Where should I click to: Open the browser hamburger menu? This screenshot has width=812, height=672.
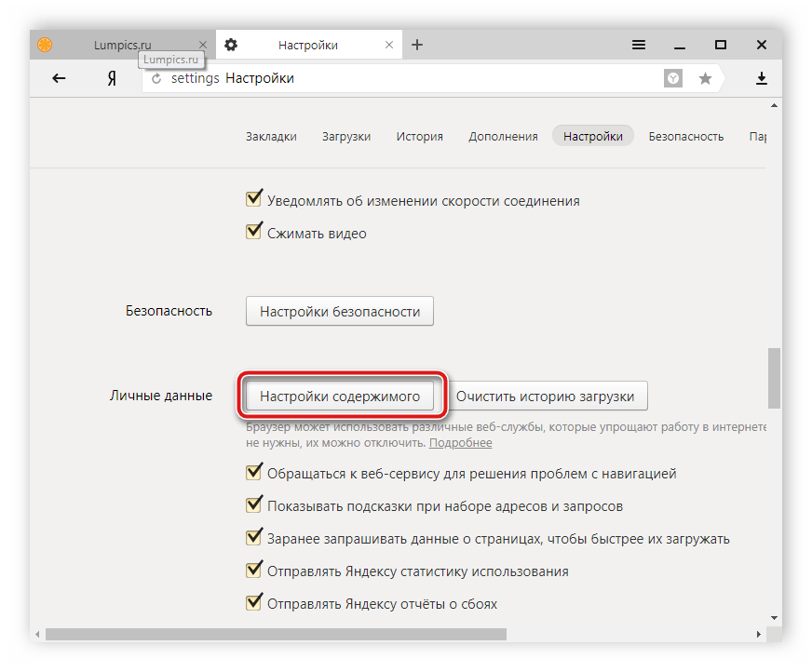[x=639, y=45]
